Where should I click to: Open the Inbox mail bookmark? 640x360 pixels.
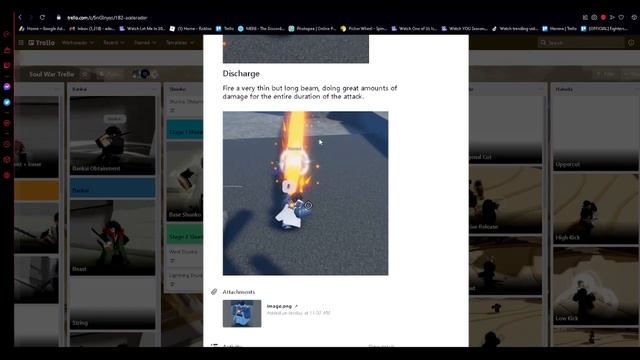[92, 29]
